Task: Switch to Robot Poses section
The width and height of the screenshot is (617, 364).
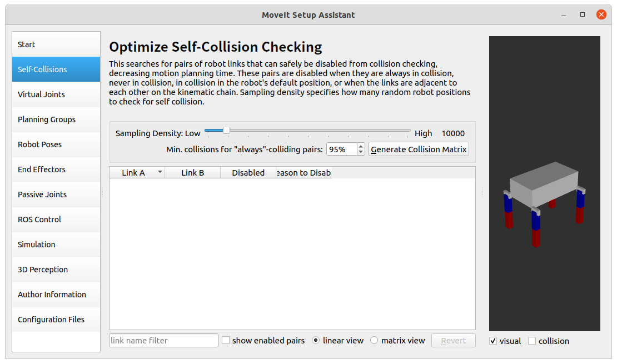Action: [x=56, y=144]
